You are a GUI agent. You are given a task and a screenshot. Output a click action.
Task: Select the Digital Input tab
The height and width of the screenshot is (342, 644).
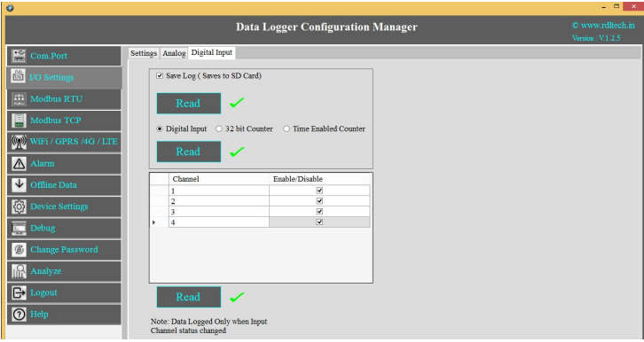point(212,52)
